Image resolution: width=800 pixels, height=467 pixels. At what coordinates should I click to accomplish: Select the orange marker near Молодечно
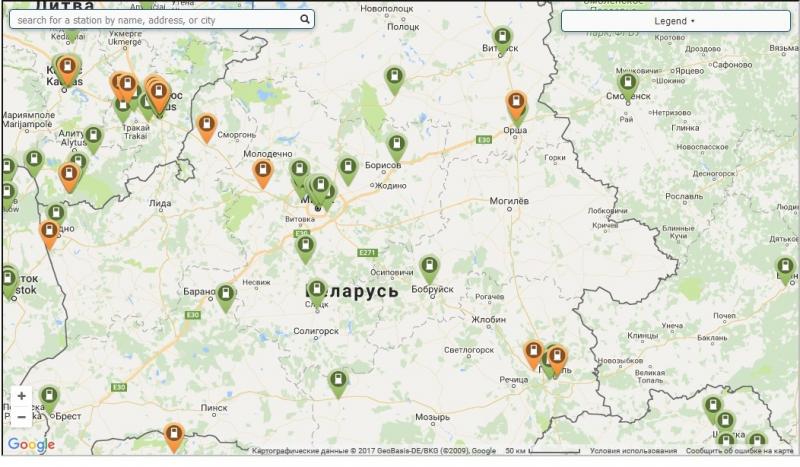[263, 172]
